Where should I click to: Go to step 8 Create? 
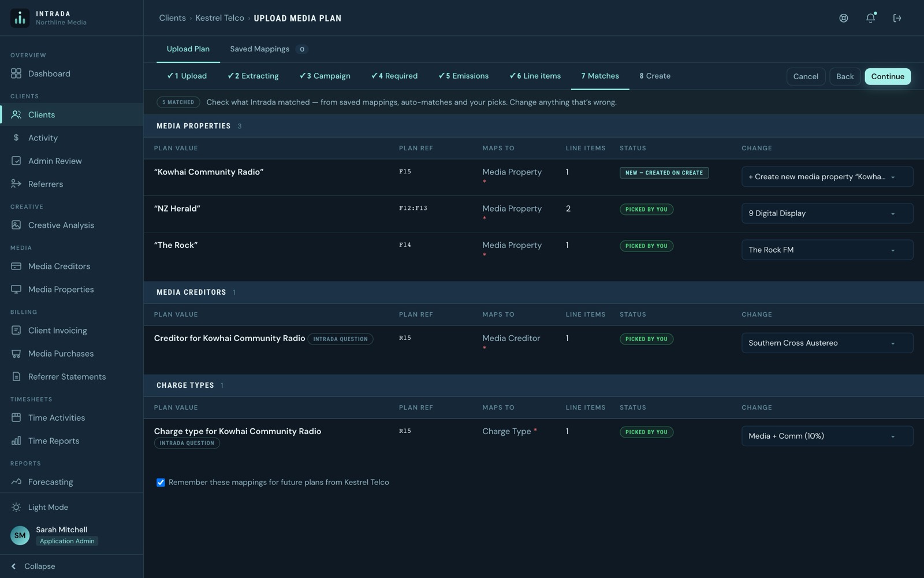655,76
